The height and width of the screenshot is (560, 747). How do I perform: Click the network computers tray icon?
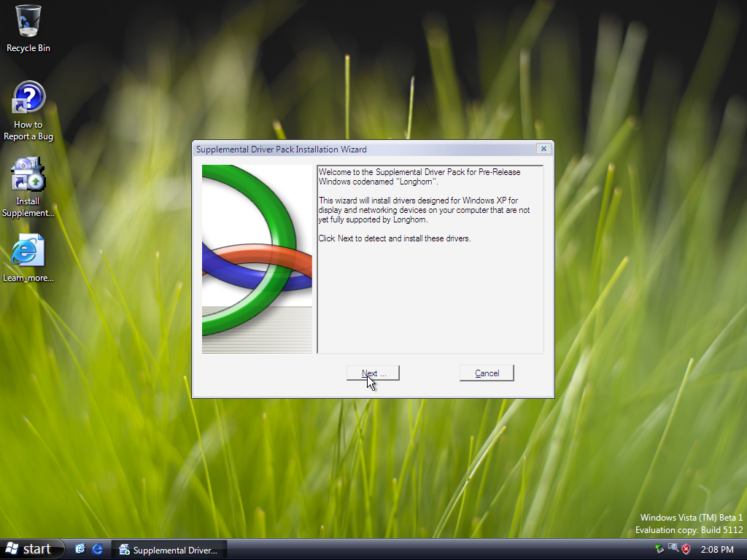pos(673,548)
